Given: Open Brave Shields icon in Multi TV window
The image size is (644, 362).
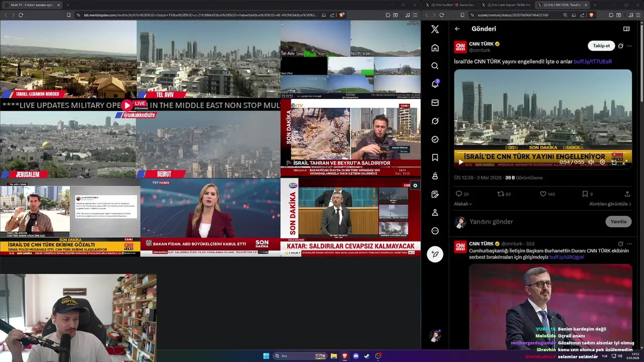Looking at the screenshot, I should coord(342,15).
